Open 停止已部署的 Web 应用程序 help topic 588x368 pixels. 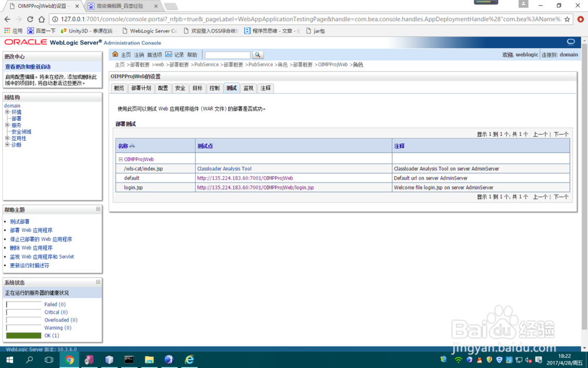[41, 239]
